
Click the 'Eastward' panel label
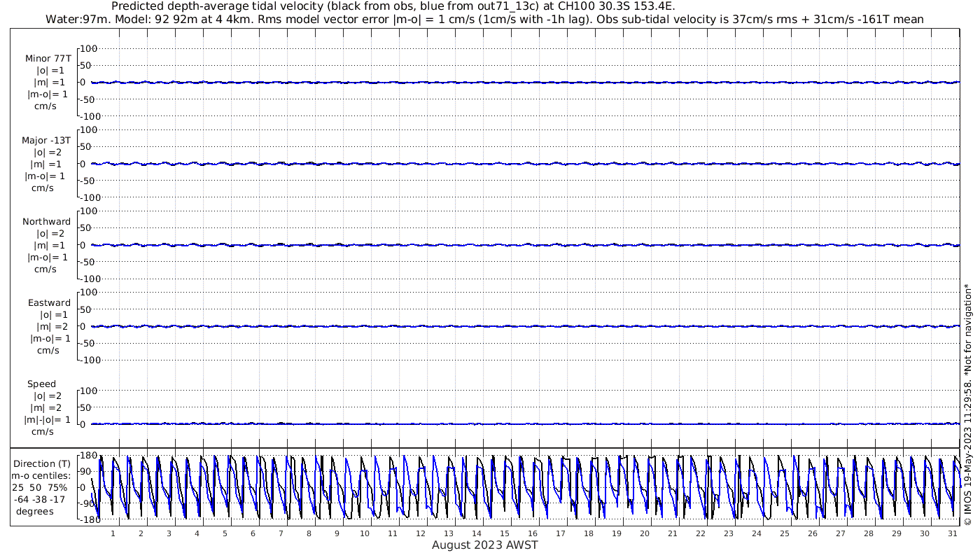(x=49, y=303)
